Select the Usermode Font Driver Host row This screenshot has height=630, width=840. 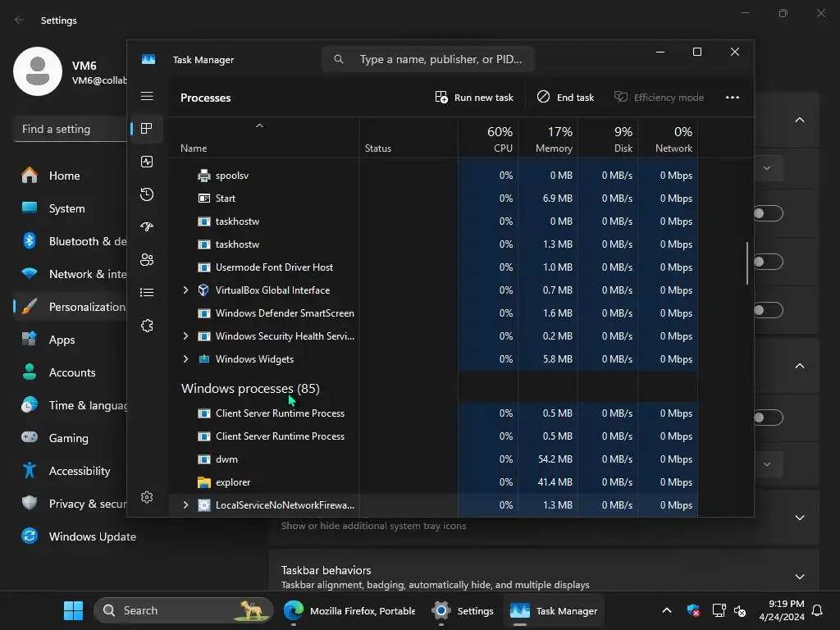[x=433, y=267]
